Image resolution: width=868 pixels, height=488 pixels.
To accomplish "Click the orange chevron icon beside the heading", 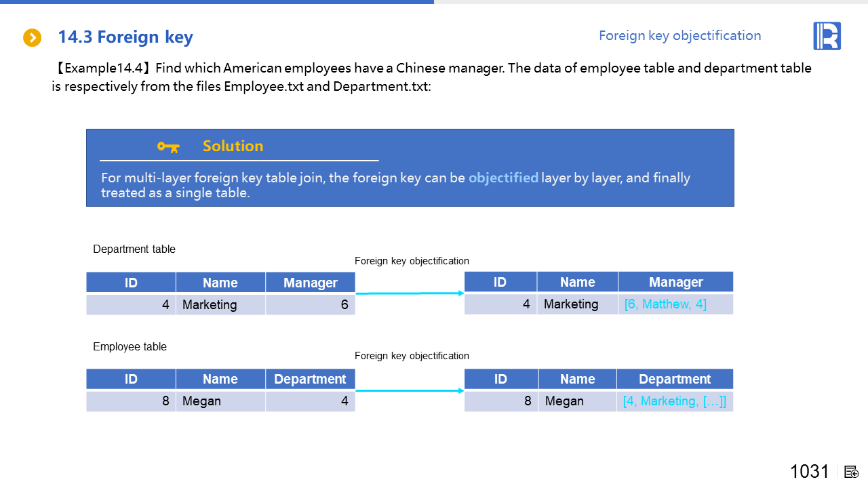I will click(x=32, y=38).
